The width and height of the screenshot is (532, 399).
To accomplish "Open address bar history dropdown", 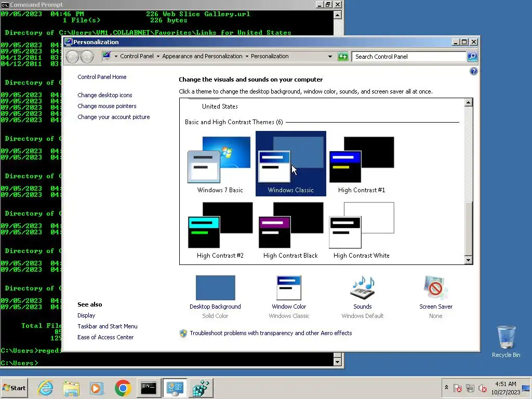I will [330, 56].
